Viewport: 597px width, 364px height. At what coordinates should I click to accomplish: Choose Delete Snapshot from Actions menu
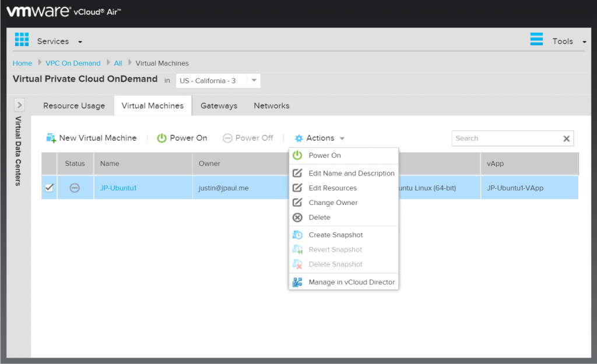tap(344, 264)
